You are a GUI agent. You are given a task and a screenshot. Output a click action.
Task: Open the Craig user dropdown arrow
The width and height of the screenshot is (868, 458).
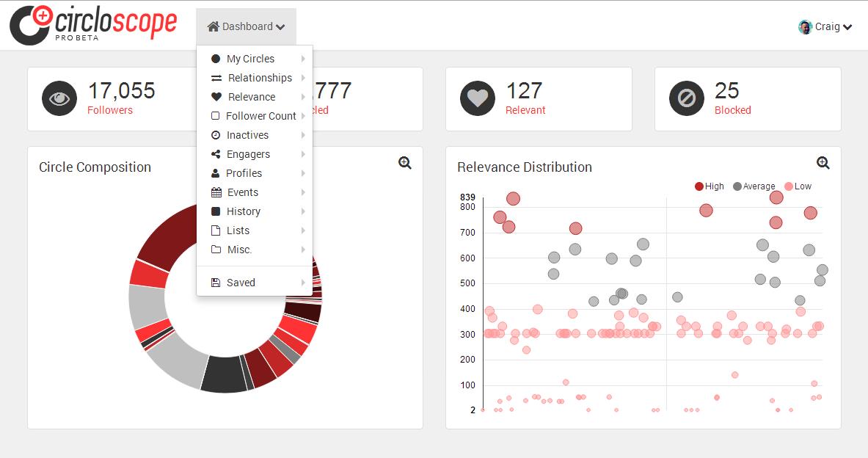pyautogui.click(x=847, y=28)
